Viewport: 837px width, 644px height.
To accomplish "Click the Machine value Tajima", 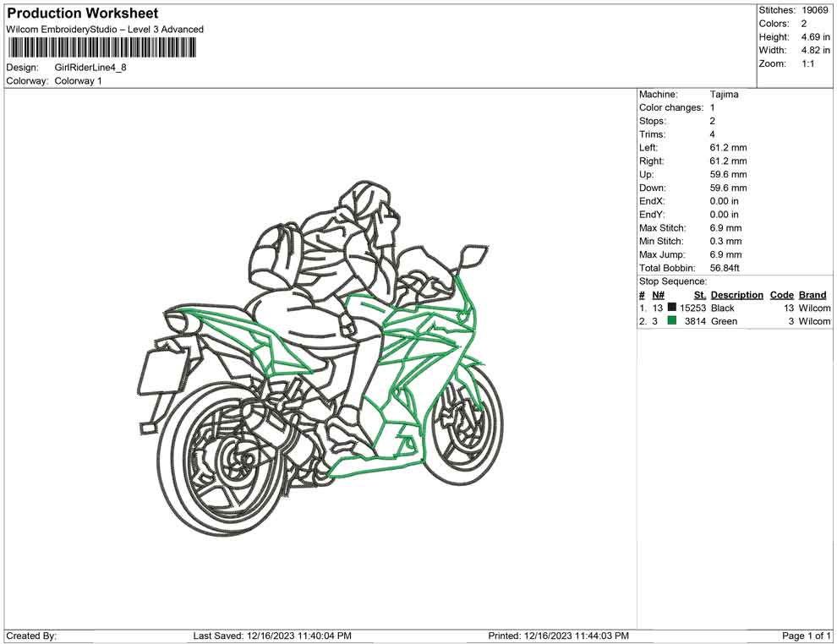I will (x=724, y=95).
